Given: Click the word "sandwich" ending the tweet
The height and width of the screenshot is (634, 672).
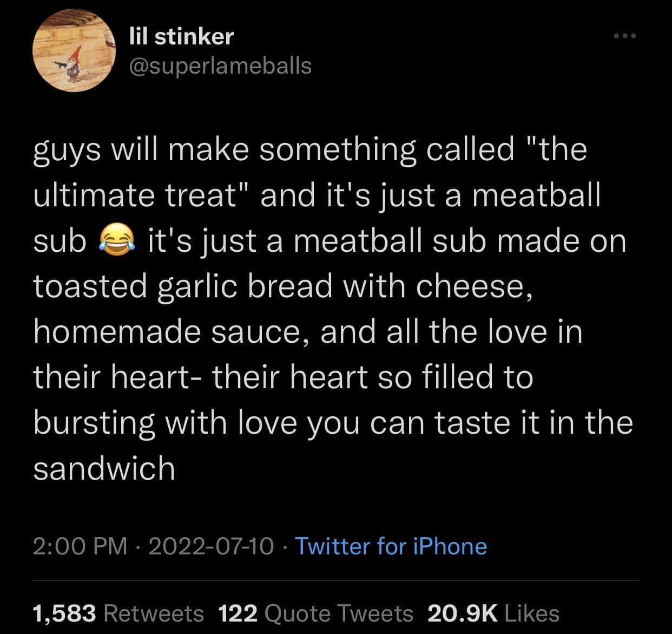Looking at the screenshot, I should (x=104, y=468).
